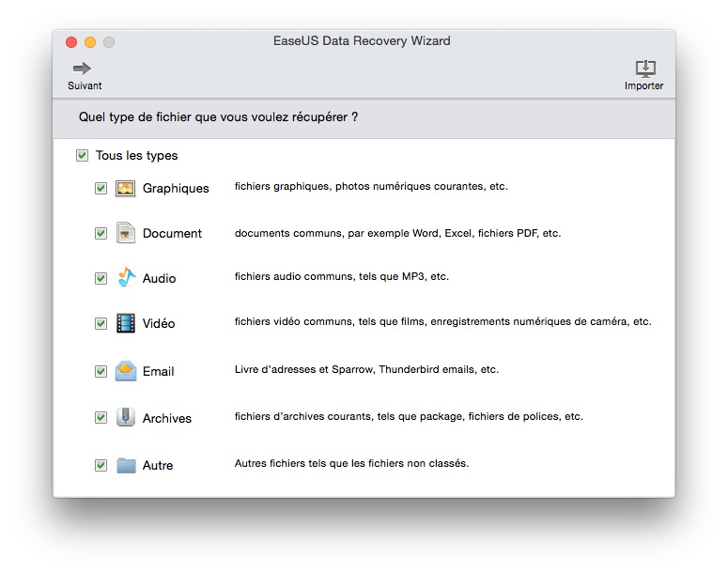Screen dimensions: 728x573
Task: Click the Autre folder icon
Action: tap(126, 465)
